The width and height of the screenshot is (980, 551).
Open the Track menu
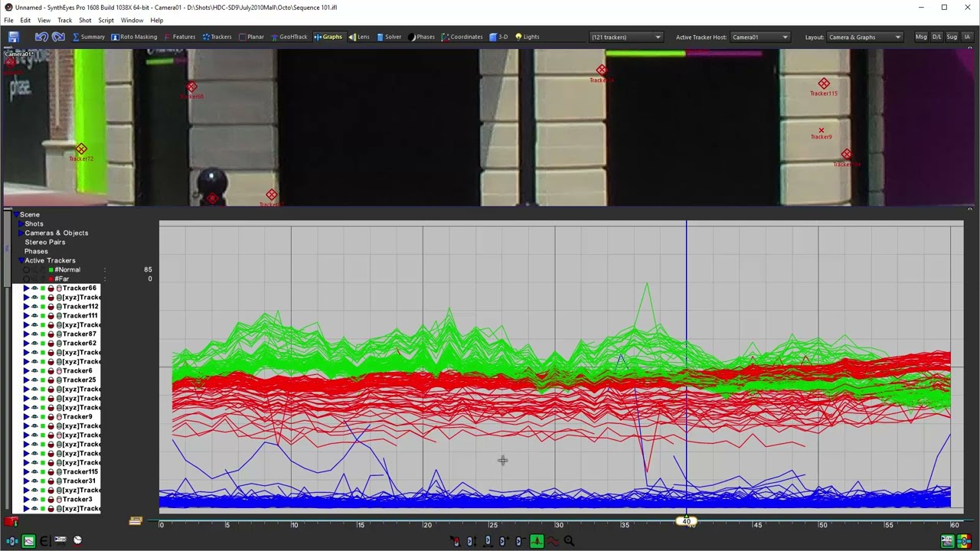(x=64, y=21)
